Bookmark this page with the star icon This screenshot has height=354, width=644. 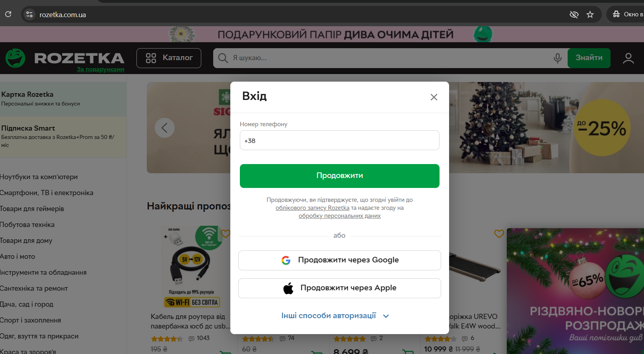coord(590,15)
